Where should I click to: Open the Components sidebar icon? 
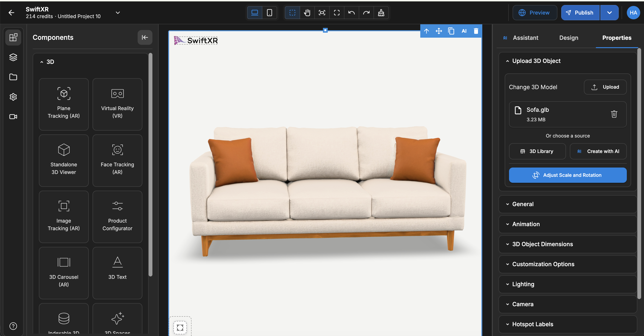tap(13, 37)
